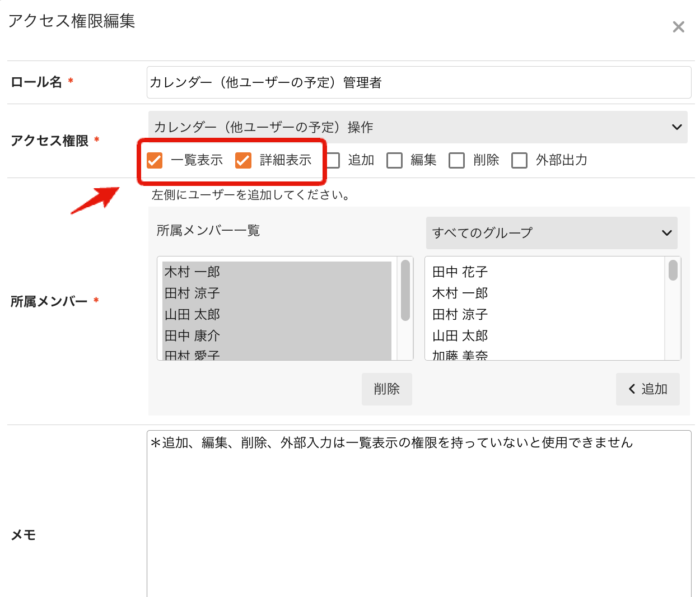The image size is (700, 597).
Task: Click the 追加 button with left chevron
Action: click(x=647, y=389)
